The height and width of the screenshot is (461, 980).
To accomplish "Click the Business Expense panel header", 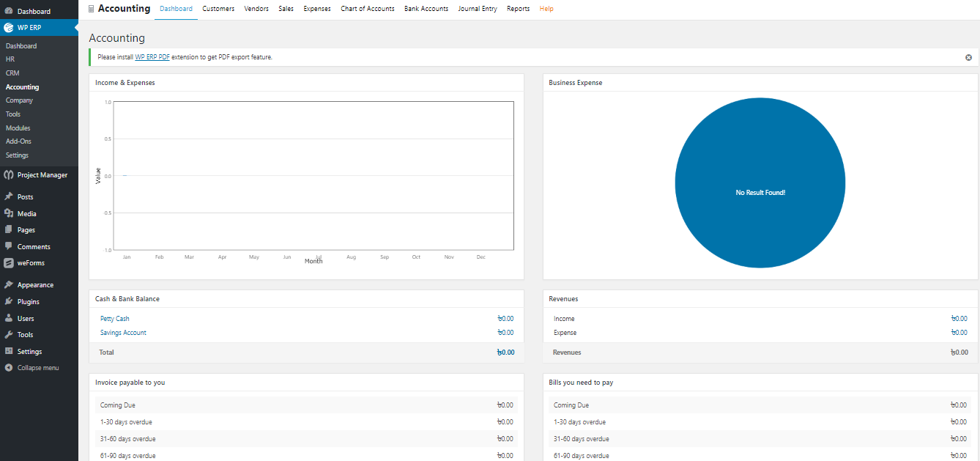I will (760, 83).
